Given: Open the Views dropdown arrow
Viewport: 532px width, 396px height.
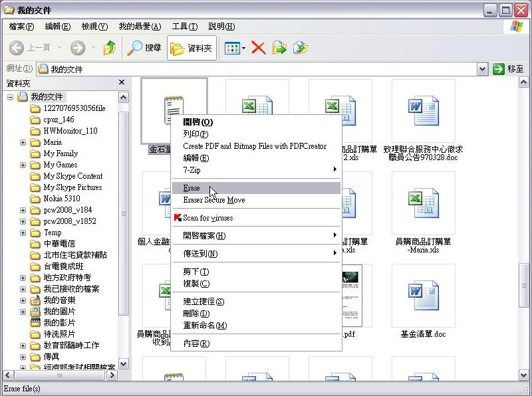Looking at the screenshot, I should click(x=243, y=49).
